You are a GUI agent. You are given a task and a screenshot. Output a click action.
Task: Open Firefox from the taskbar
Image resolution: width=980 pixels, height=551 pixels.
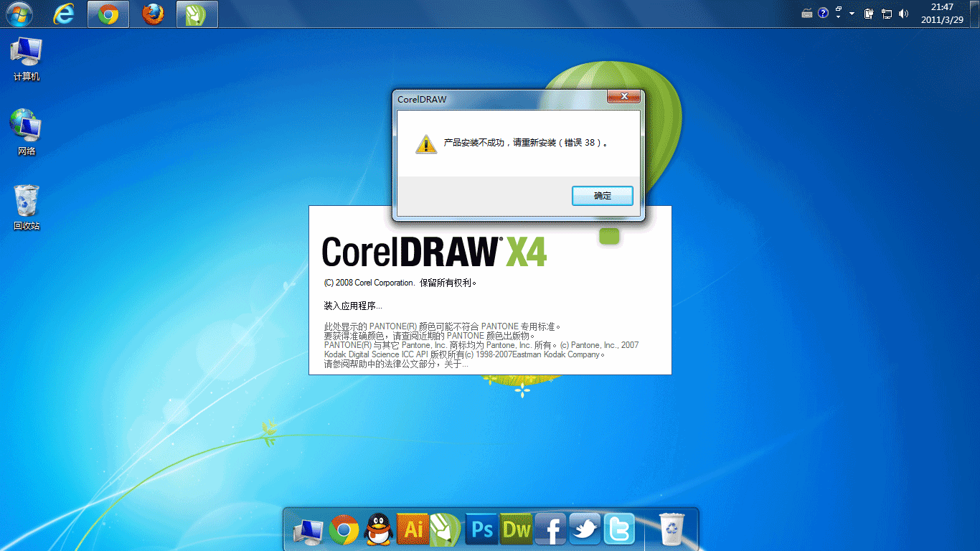coord(153,14)
